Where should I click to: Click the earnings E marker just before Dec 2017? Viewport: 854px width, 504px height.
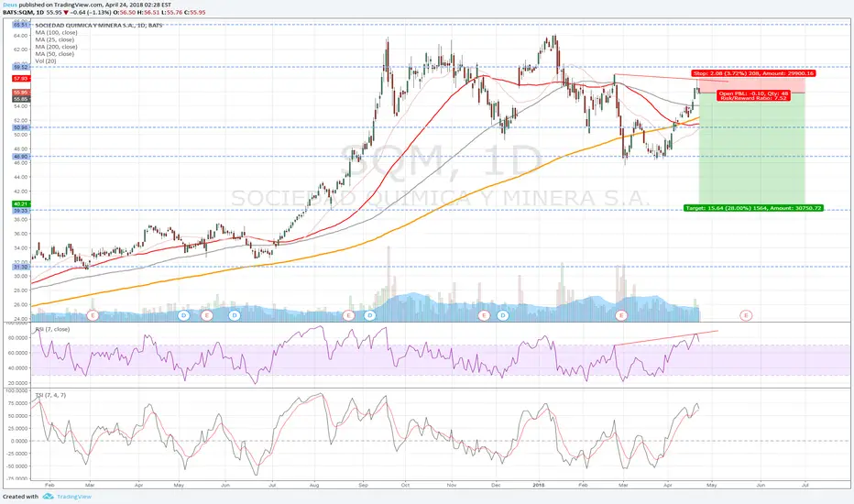pos(483,315)
